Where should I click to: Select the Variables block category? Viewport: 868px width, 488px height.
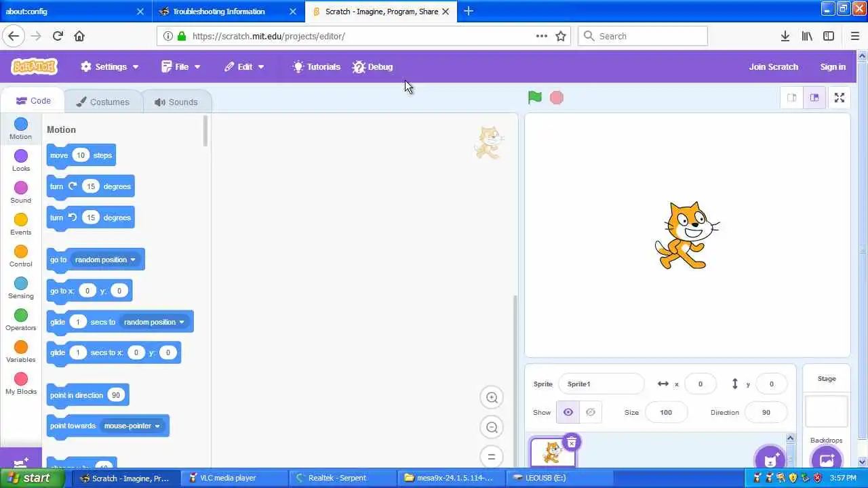[21, 352]
